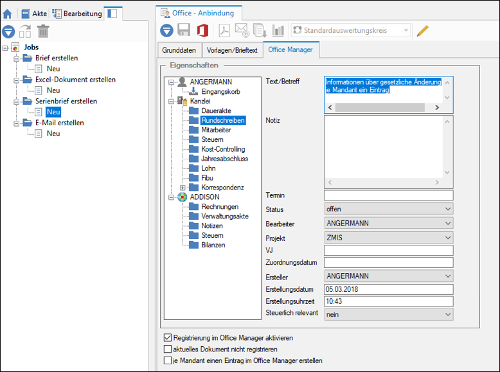Screen dimensions: 500x372
Task: Click the e-mail envelope icon
Action: (242, 30)
